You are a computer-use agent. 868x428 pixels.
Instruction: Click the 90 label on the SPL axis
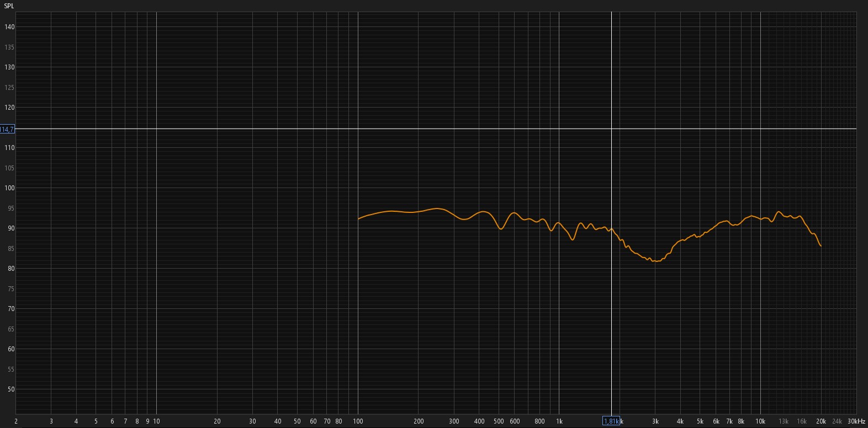(x=11, y=228)
